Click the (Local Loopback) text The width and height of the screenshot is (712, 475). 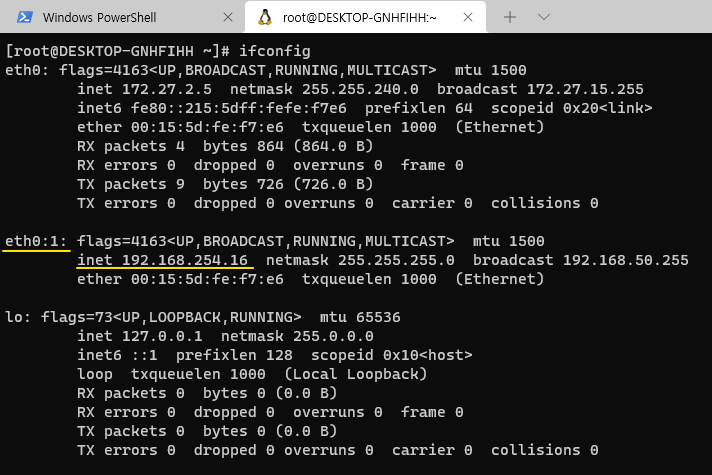[356, 374]
